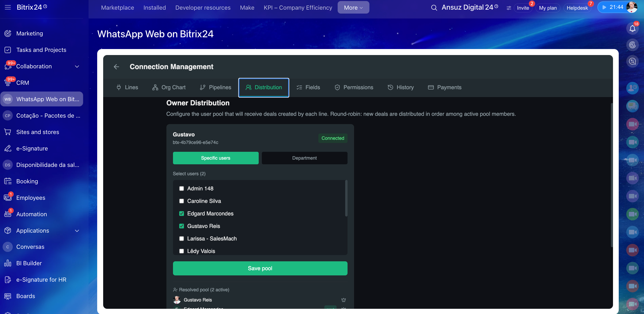Click the back arrow in Connection Management

(116, 67)
